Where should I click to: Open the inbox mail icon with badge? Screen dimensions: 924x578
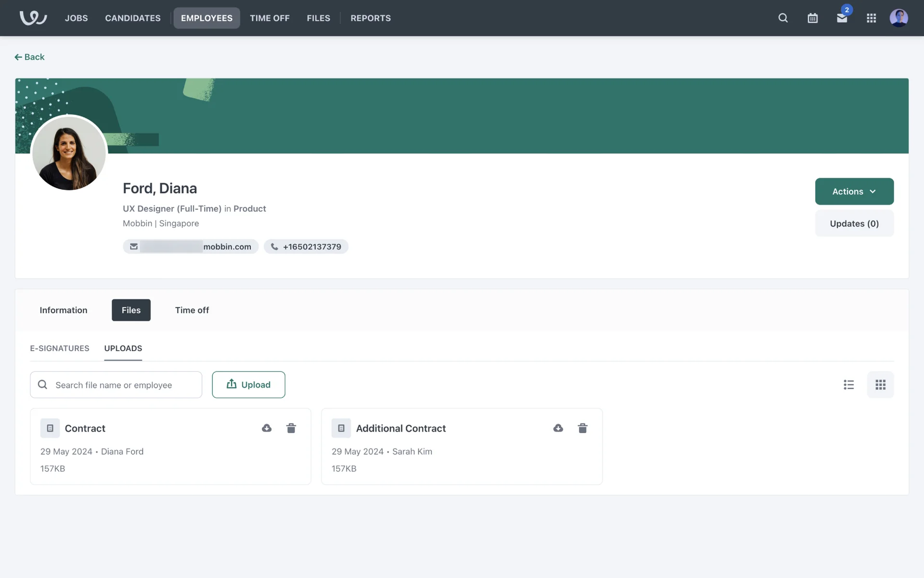point(842,18)
